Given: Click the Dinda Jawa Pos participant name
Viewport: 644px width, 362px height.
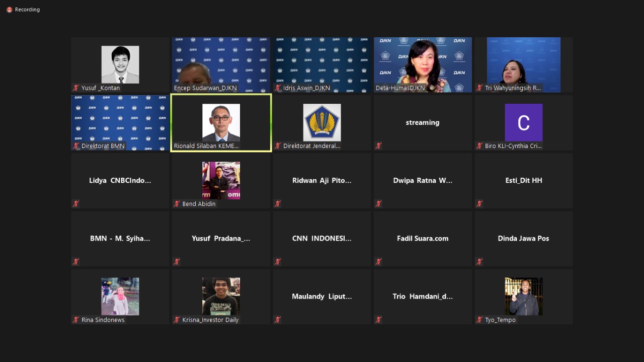Looking at the screenshot, I should point(523,238).
